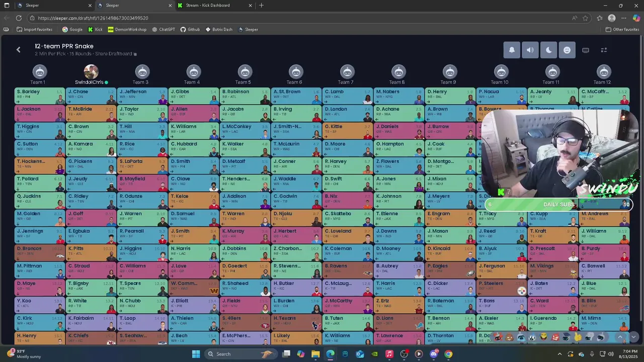Viewport: 644px width, 362px height.
Task: Open the Team 3 avatar
Action: (x=142, y=72)
